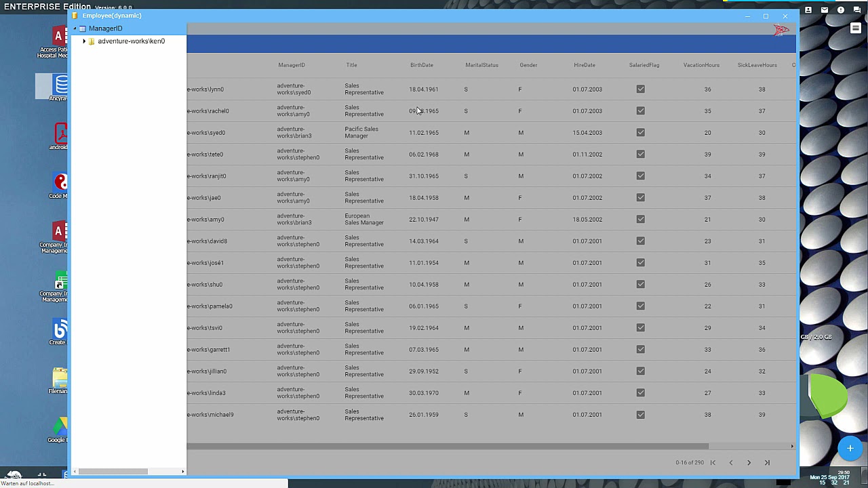
Task: Toggle SalariedFlag checkbox for pamela0 row
Action: tap(641, 306)
